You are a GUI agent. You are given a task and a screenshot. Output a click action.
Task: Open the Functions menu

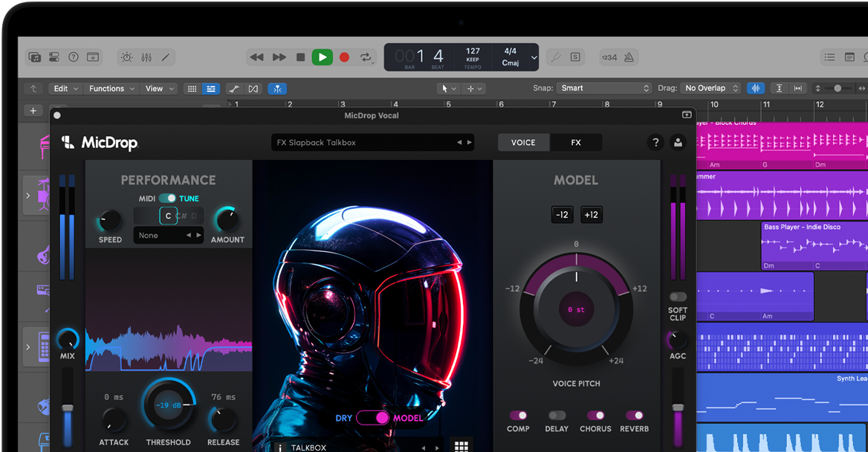111,88
